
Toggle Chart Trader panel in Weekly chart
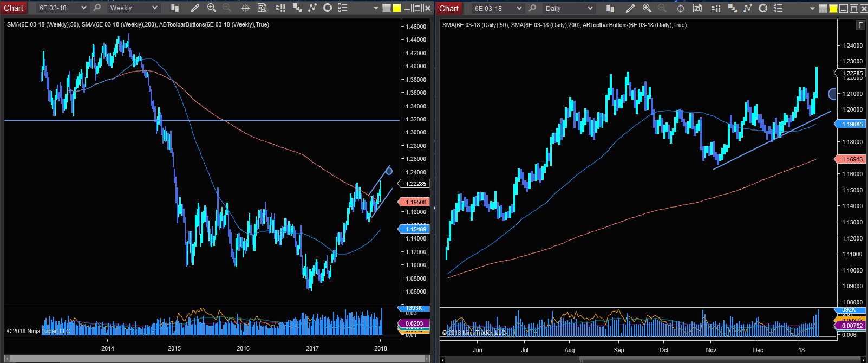click(280, 8)
